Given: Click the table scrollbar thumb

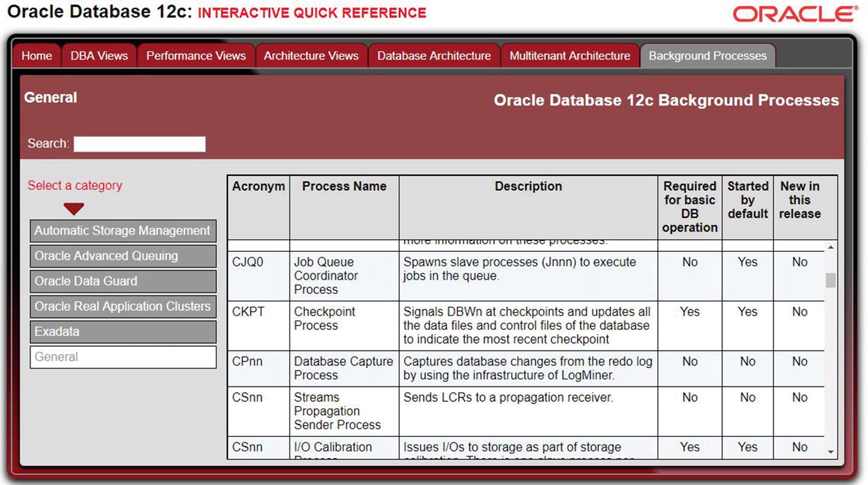Looking at the screenshot, I should click(831, 280).
